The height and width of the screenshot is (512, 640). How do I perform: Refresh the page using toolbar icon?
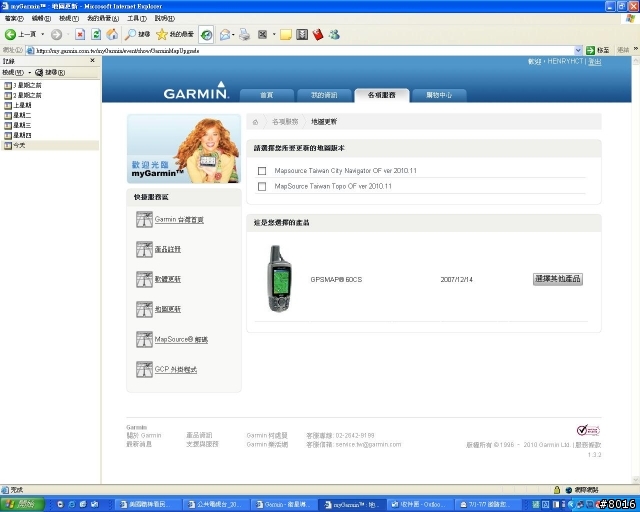coord(96,35)
